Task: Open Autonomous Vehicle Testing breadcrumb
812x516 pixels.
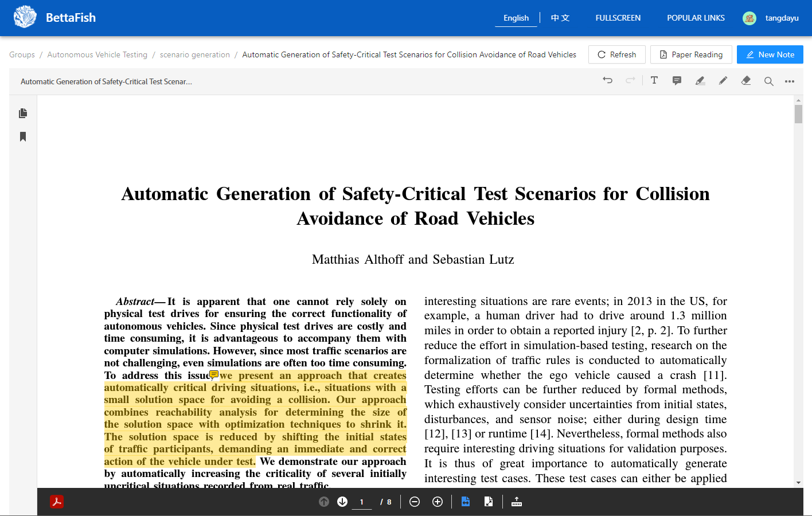Action: click(97, 54)
